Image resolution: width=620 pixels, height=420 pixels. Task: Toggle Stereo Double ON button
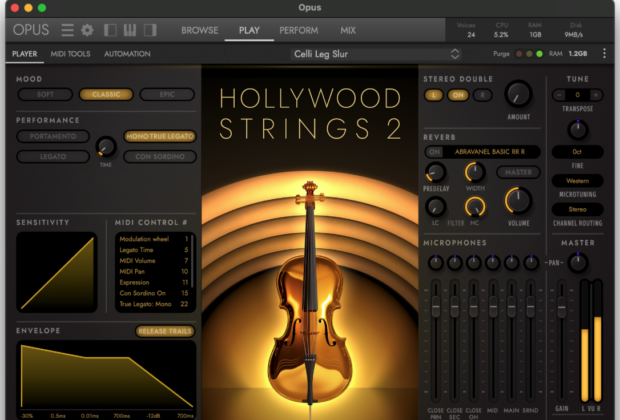[459, 95]
